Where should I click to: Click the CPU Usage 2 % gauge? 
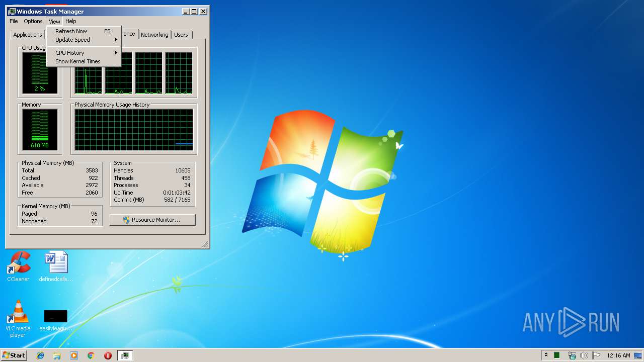40,73
